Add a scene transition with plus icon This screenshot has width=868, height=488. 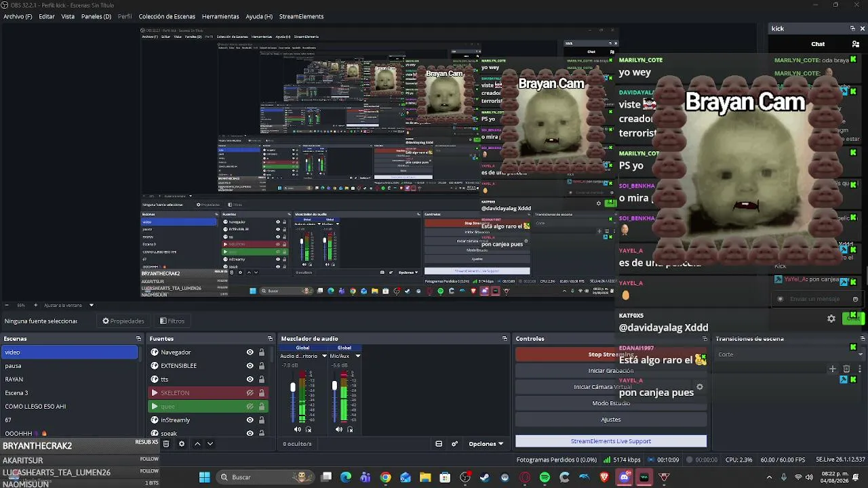pyautogui.click(x=833, y=369)
